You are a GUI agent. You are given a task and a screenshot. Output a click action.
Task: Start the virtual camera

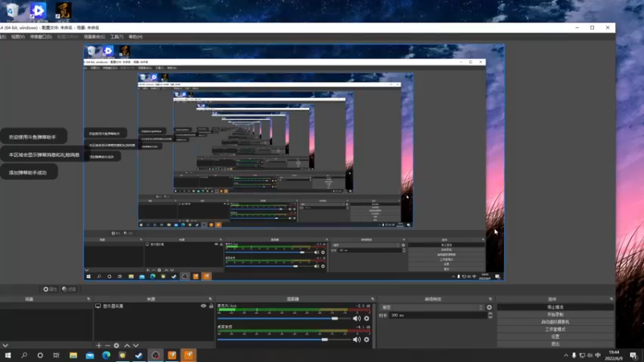pos(555,322)
